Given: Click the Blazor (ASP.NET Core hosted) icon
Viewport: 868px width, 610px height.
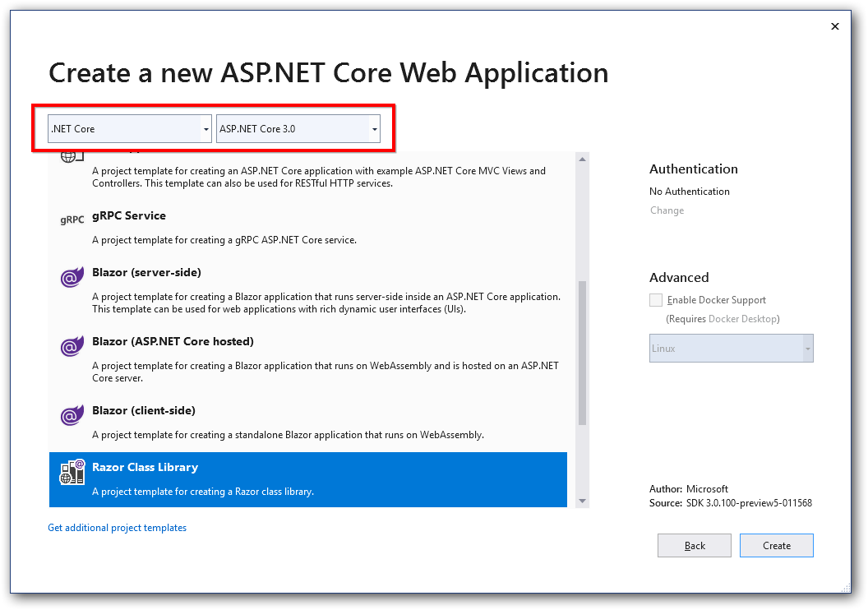Looking at the screenshot, I should (72, 346).
